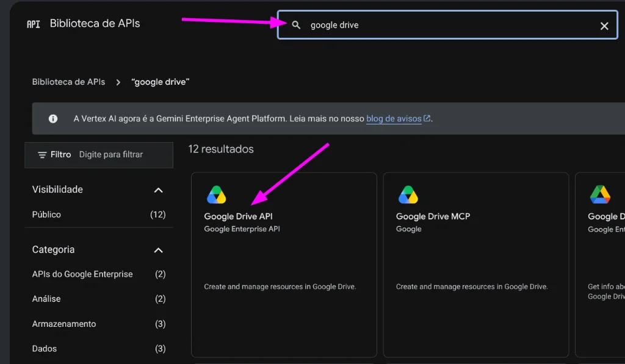Click the Categoria section heading
Viewport: 625px width, 364px height.
(x=54, y=250)
